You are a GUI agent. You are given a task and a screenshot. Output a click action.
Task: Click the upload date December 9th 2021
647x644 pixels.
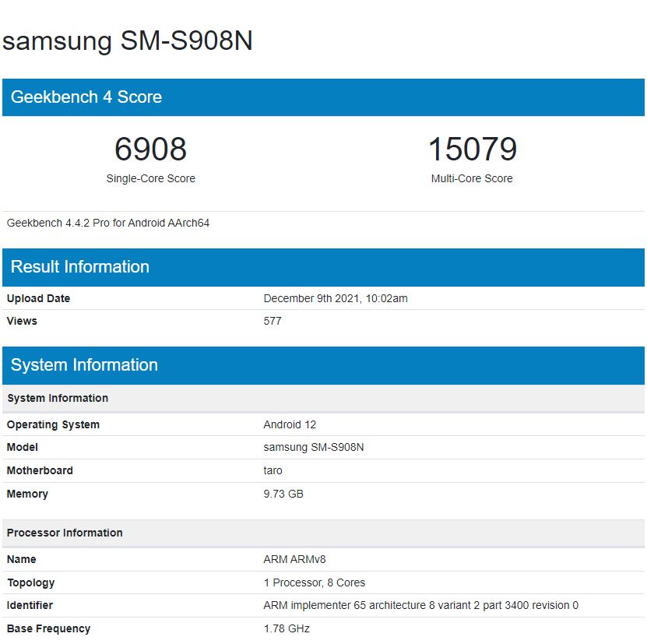point(336,298)
